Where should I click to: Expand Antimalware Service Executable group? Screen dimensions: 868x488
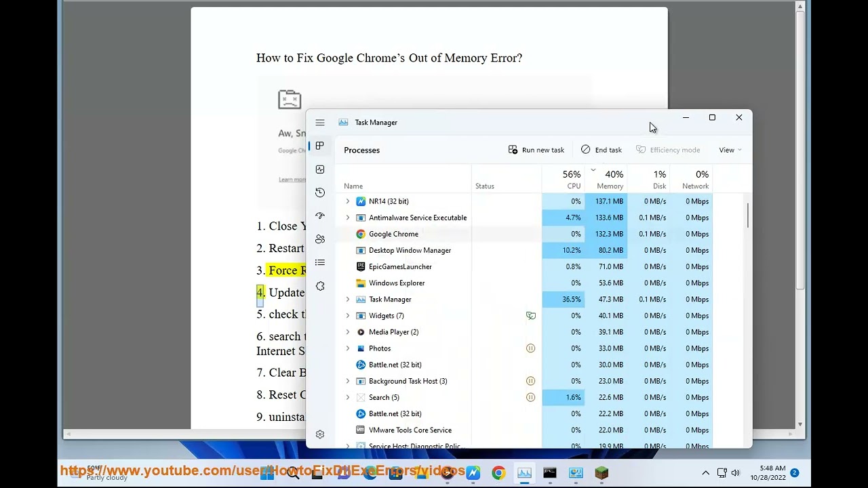(x=348, y=218)
